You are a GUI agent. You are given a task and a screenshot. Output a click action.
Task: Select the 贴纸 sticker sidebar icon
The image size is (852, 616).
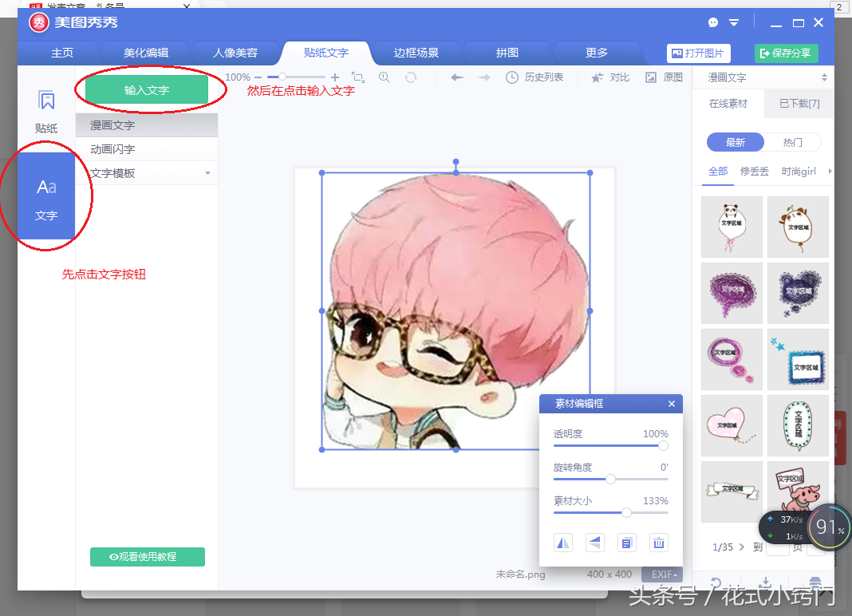tap(46, 112)
